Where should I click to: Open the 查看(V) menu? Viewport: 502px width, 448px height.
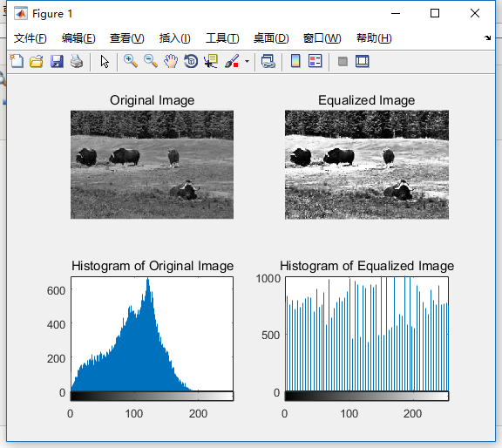click(126, 38)
